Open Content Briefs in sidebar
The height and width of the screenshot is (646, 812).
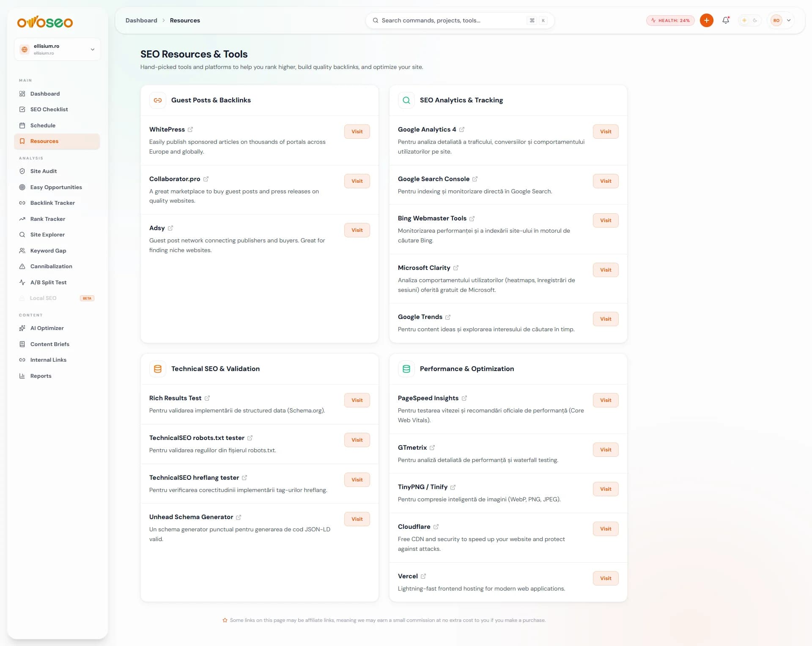coord(57,344)
